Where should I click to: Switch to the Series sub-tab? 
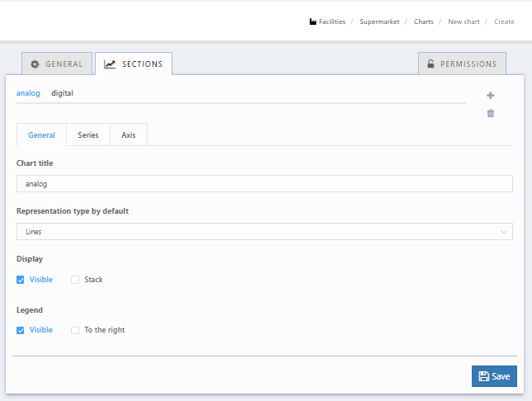(88, 135)
